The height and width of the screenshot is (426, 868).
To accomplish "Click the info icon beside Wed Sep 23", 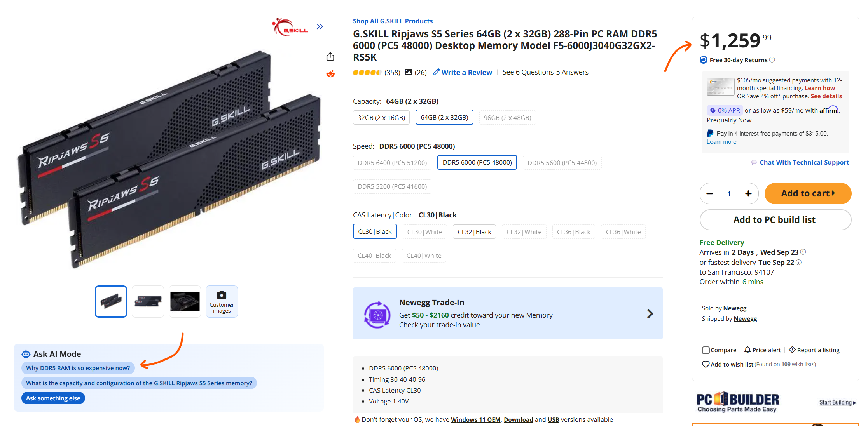I will [x=803, y=252].
